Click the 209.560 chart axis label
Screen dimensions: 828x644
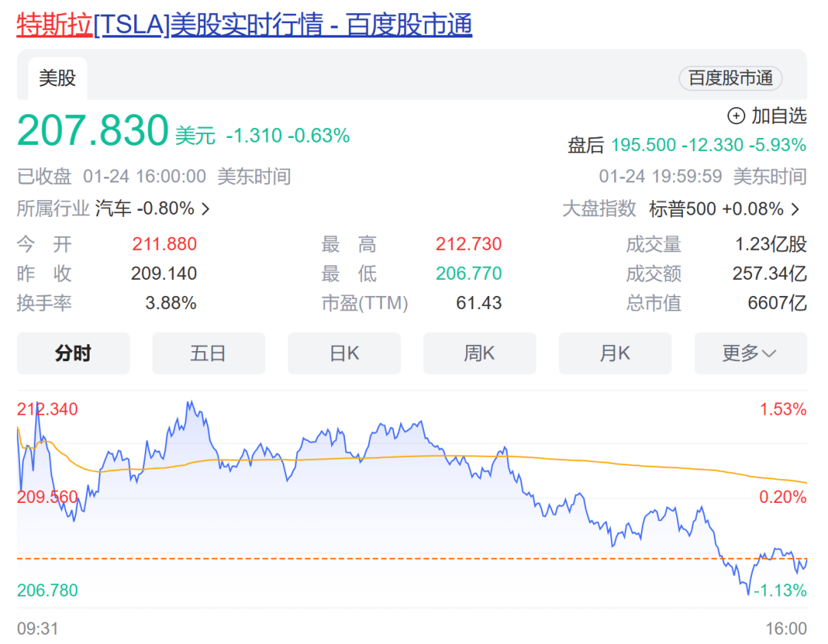click(x=47, y=497)
